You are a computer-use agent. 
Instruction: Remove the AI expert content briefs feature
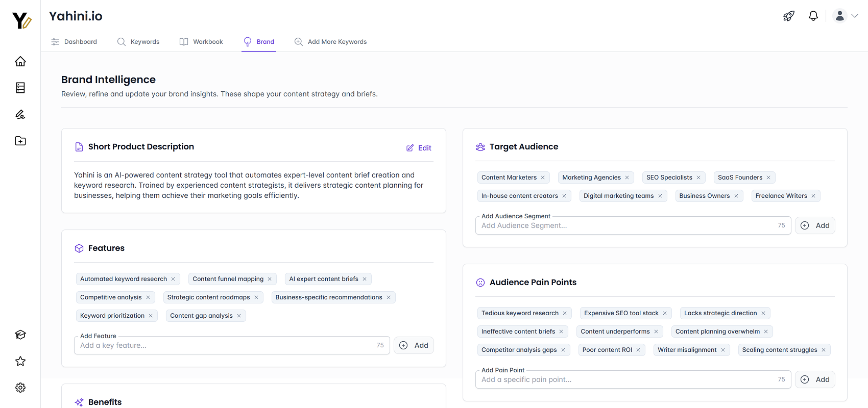pyautogui.click(x=365, y=279)
